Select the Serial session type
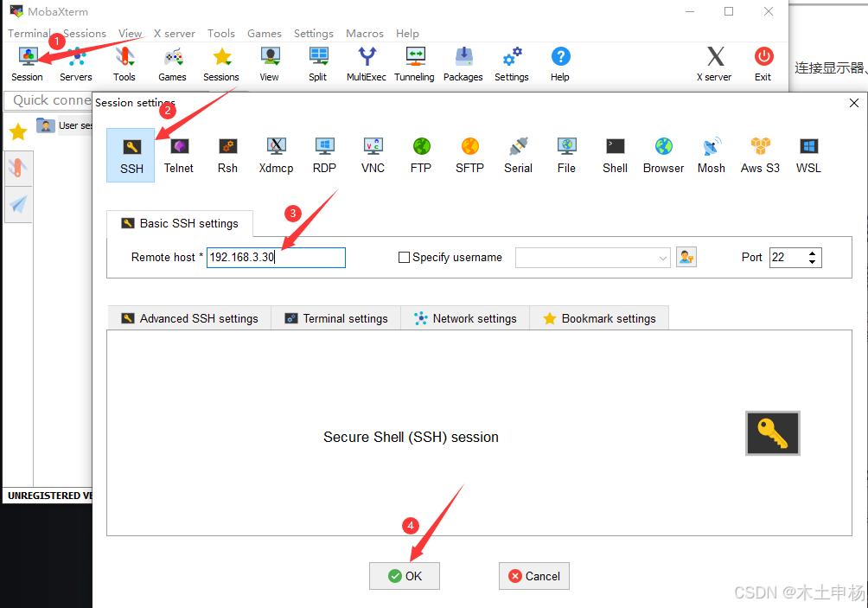The image size is (868, 608). coord(518,156)
